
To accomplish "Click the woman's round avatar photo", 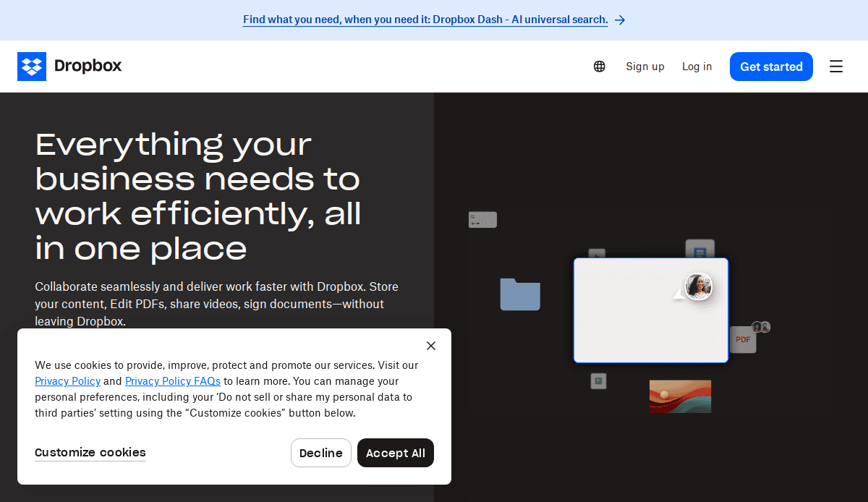I will 699,286.
